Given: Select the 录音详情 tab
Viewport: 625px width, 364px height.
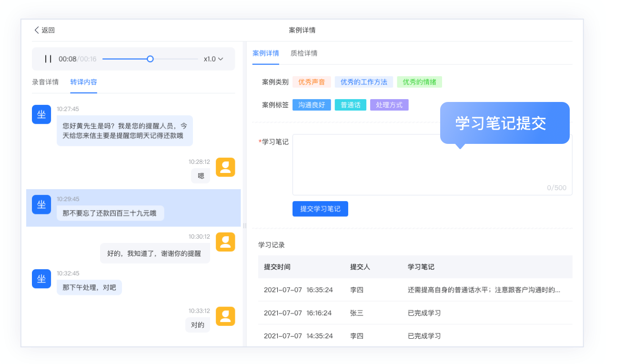Looking at the screenshot, I should click(x=46, y=82).
